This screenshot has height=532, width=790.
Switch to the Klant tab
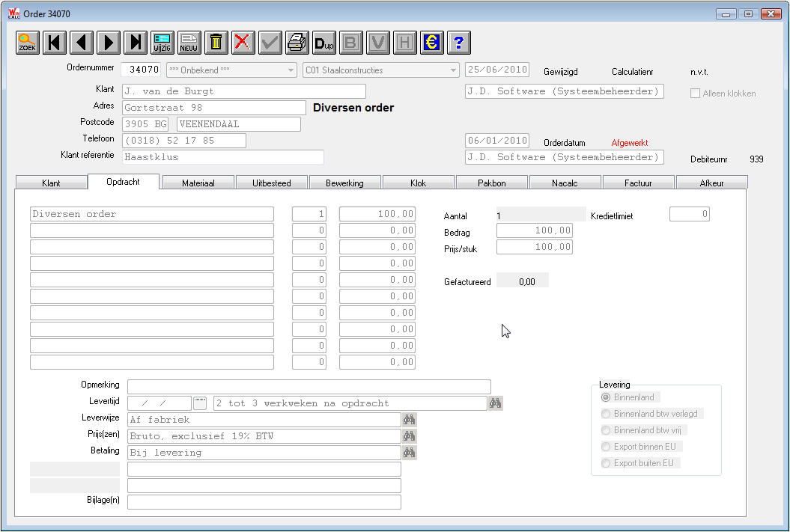click(51, 183)
